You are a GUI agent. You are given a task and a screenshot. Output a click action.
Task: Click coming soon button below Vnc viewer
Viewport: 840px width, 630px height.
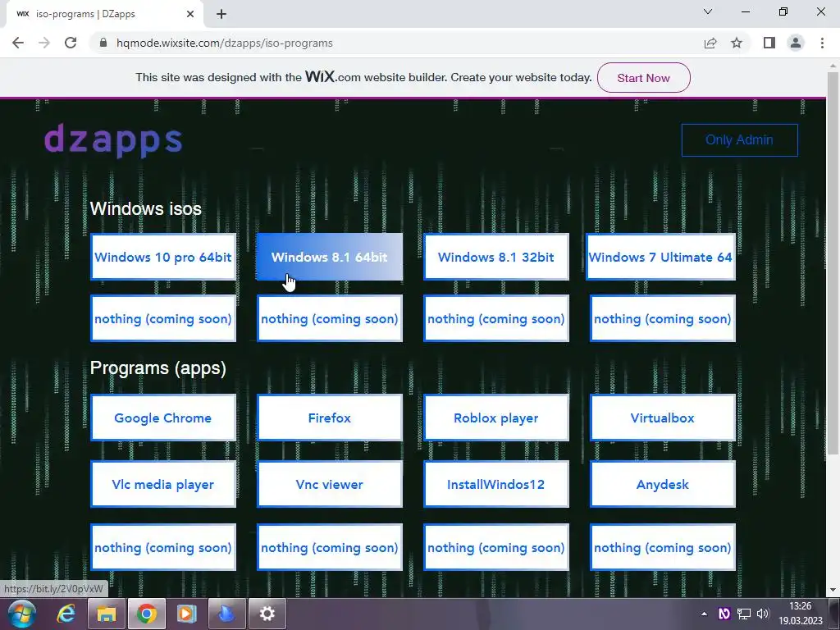pos(330,547)
